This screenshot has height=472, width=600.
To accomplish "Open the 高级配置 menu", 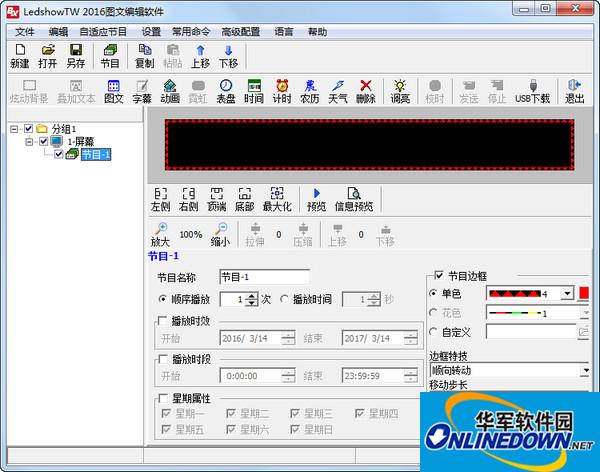I will click(x=241, y=32).
